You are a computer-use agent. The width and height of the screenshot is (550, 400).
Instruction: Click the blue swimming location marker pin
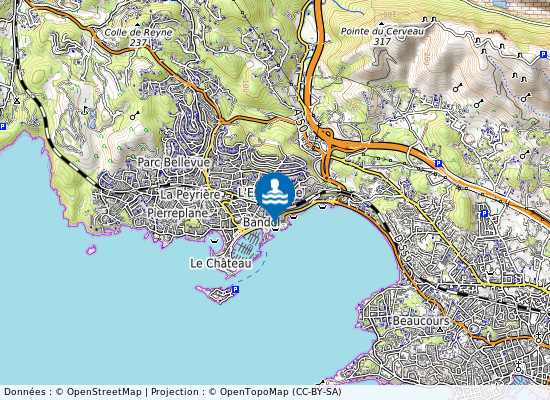coord(275,196)
